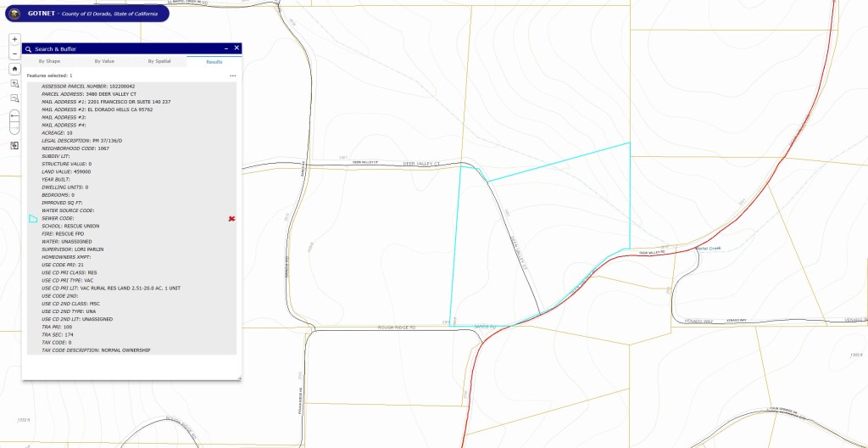Open the By Spatial tab
The width and height of the screenshot is (868, 448).
(x=159, y=61)
